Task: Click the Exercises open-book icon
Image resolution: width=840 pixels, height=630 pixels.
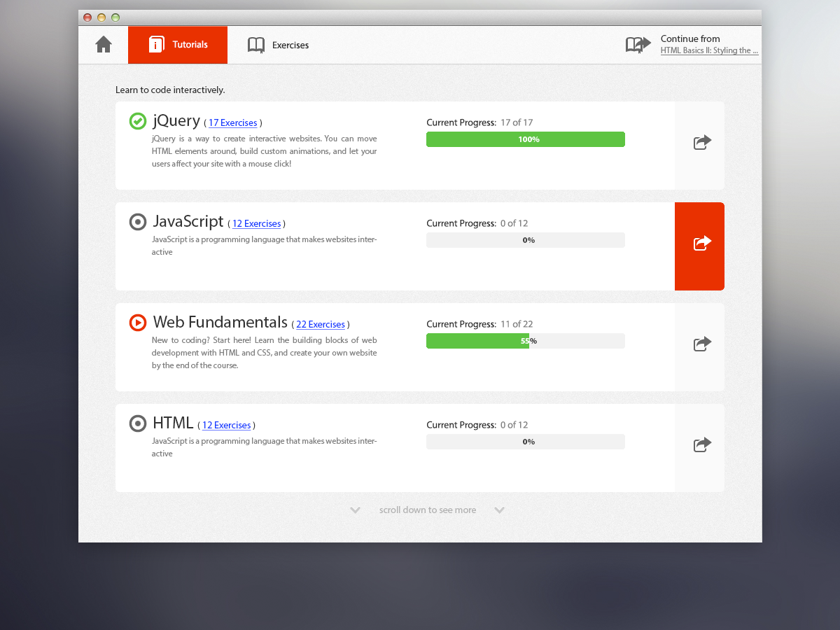Action: [256, 45]
